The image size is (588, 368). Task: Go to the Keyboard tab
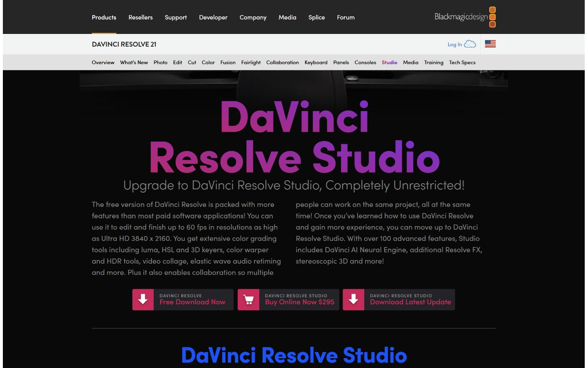click(316, 63)
